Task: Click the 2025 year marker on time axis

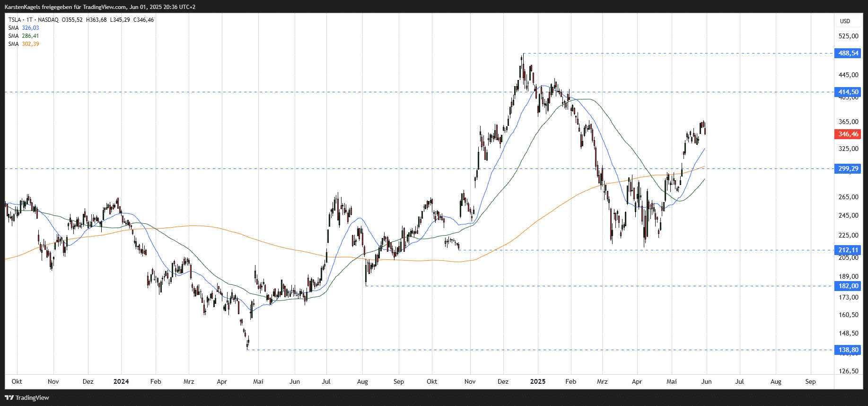Action: coord(538,381)
